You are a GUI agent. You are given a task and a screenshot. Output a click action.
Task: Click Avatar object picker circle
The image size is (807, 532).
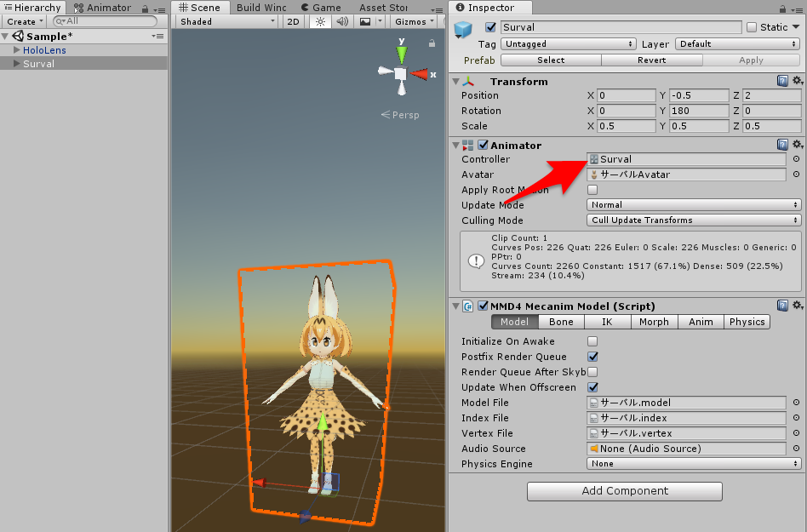(x=796, y=174)
